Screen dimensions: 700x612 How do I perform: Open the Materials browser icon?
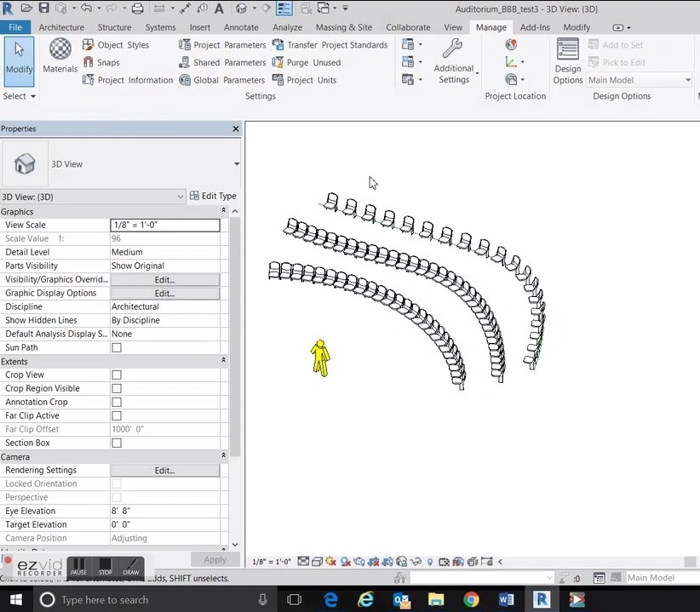click(60, 49)
